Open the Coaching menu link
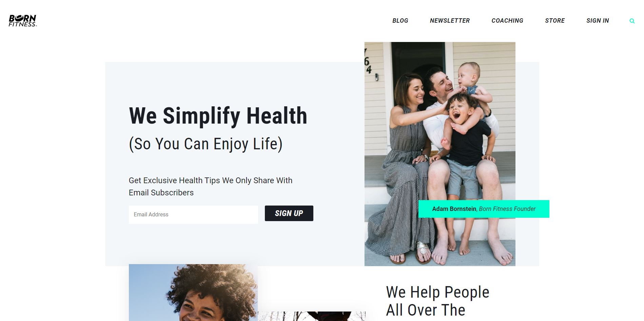Image resolution: width=644 pixels, height=321 pixels. 507,21
